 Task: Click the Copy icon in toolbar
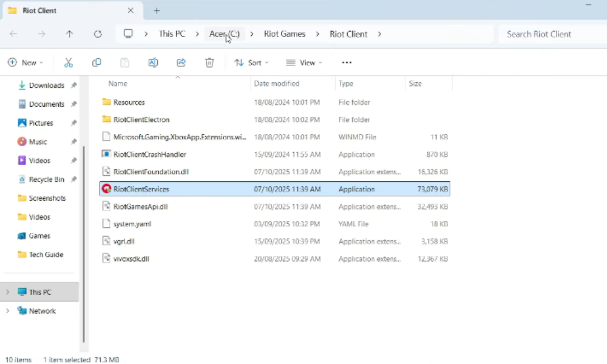[x=97, y=62]
